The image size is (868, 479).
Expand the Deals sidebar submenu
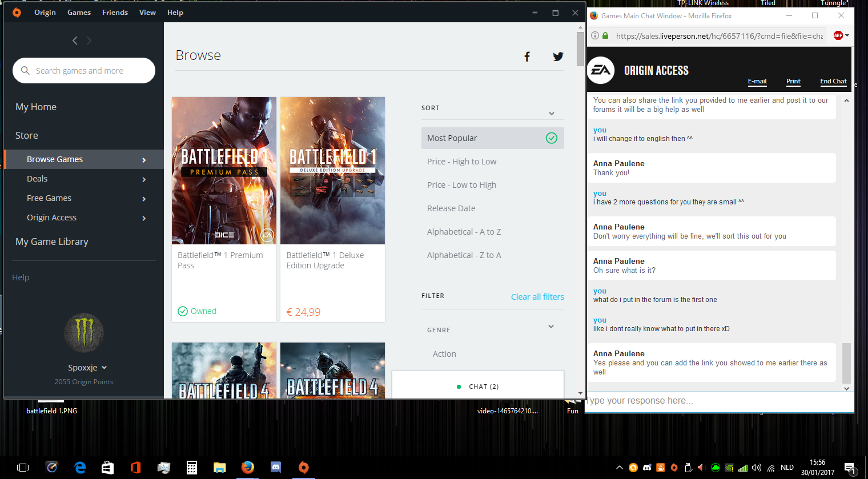click(x=144, y=179)
